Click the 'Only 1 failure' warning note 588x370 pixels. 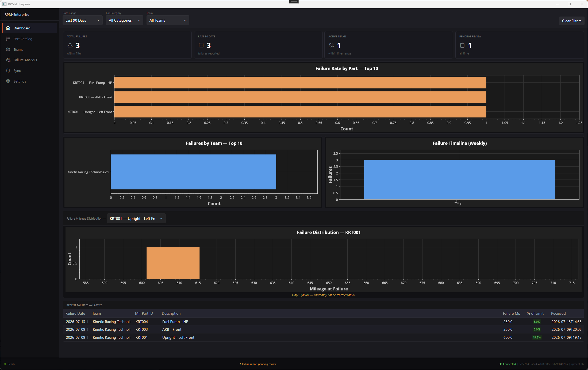[324, 295]
